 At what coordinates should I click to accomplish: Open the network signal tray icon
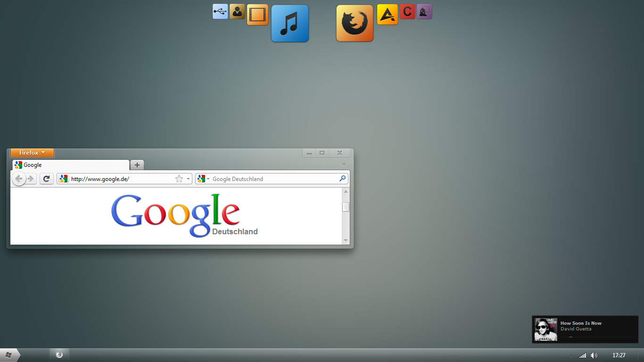[x=583, y=355]
